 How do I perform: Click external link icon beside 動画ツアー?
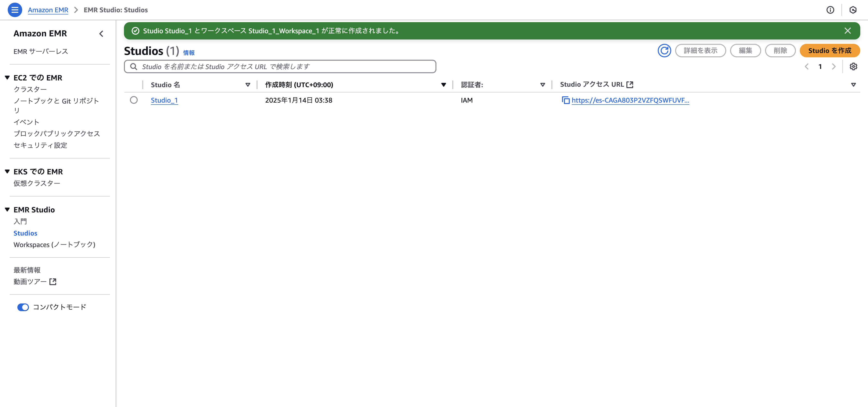click(x=53, y=282)
